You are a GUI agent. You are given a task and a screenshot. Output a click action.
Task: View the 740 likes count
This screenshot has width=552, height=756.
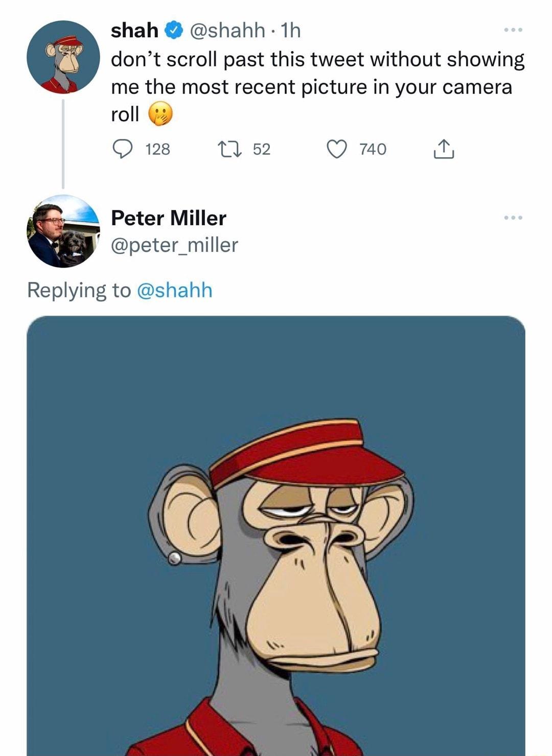pyautogui.click(x=373, y=149)
